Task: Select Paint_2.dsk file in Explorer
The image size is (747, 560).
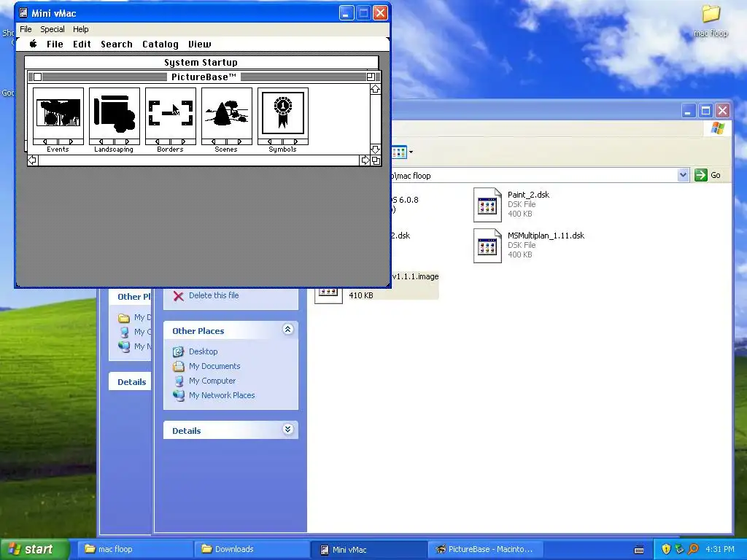Action: pyautogui.click(x=511, y=204)
